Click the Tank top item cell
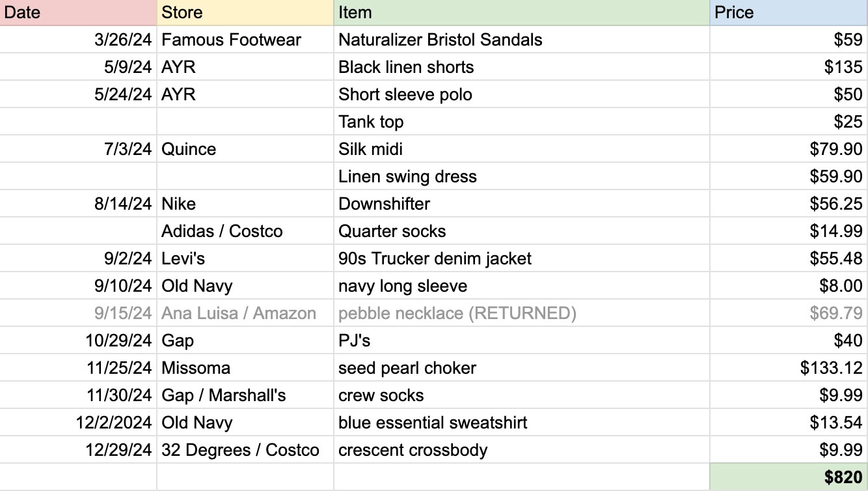868x491 pixels. [x=522, y=122]
